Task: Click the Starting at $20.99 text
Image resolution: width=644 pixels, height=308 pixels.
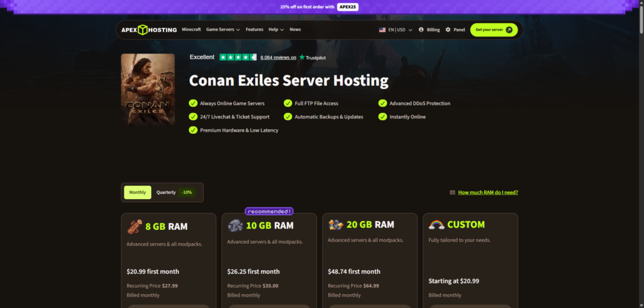Action: click(454, 282)
